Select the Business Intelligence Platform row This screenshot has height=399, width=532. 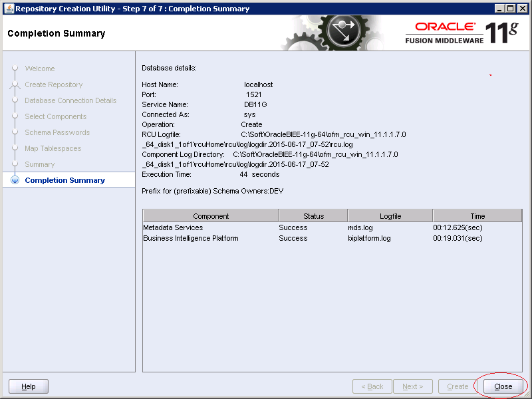pos(332,238)
